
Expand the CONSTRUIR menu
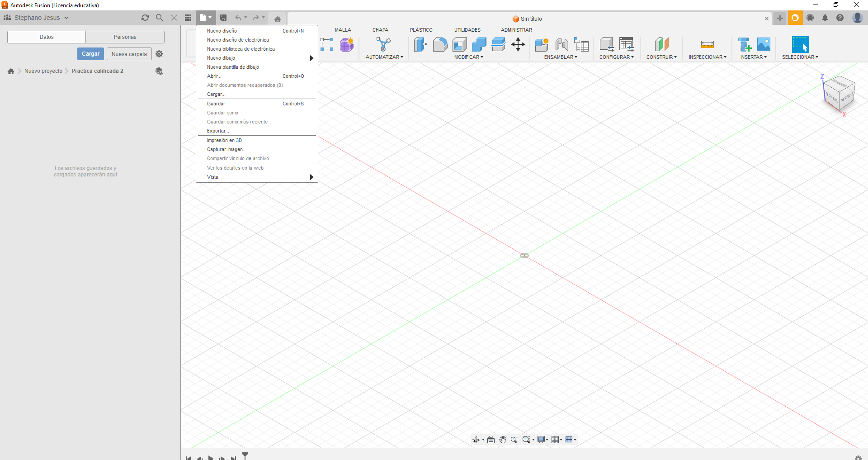click(661, 57)
